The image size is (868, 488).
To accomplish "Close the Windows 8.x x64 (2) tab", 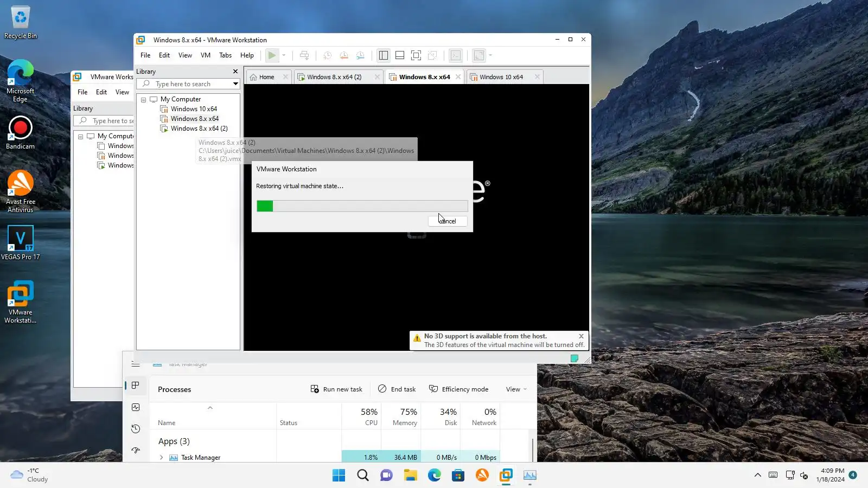I will pyautogui.click(x=377, y=77).
